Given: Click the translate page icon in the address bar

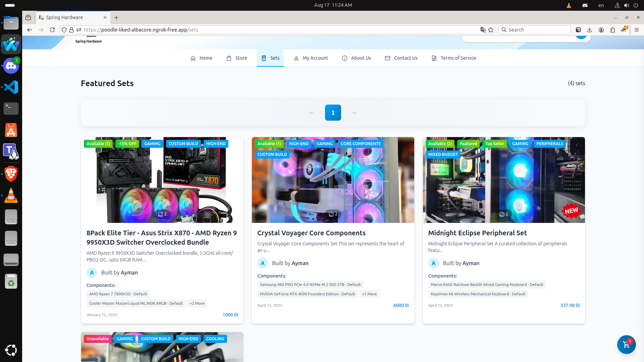Looking at the screenshot, I should pos(483,30).
